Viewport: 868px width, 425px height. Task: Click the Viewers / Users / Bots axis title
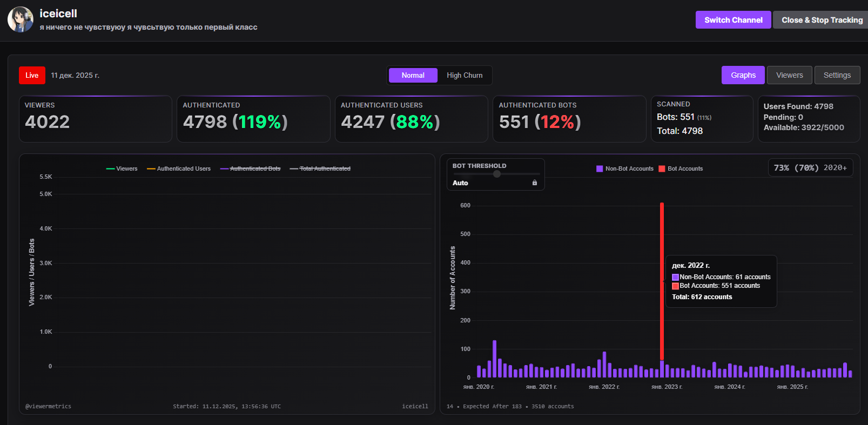pyautogui.click(x=31, y=272)
